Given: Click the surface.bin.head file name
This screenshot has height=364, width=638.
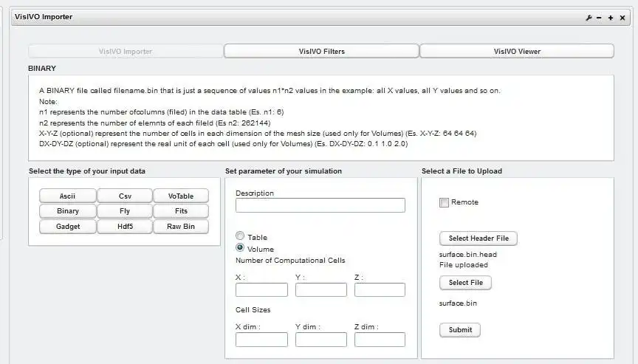Looking at the screenshot, I should click(x=468, y=255).
